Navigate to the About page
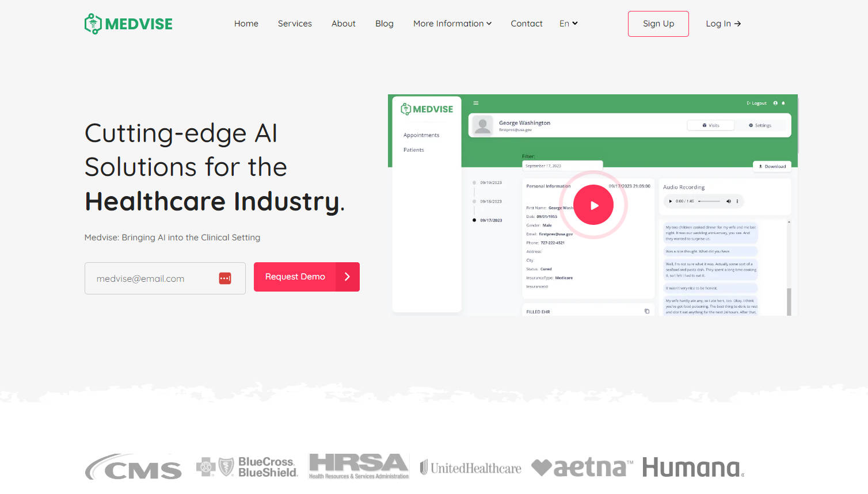This screenshot has width=868, height=494. coord(344,24)
